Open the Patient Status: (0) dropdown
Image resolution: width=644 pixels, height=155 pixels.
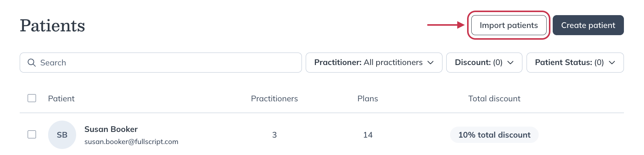575,63
